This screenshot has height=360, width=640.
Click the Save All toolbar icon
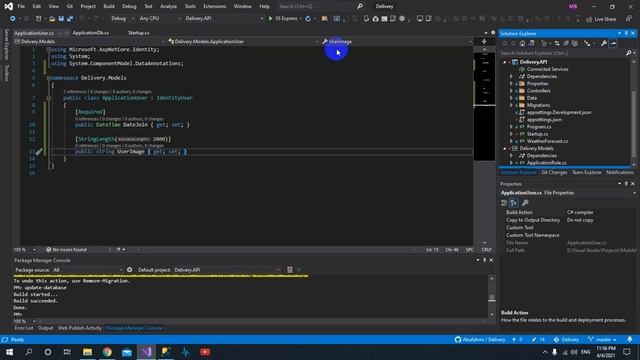70,18
